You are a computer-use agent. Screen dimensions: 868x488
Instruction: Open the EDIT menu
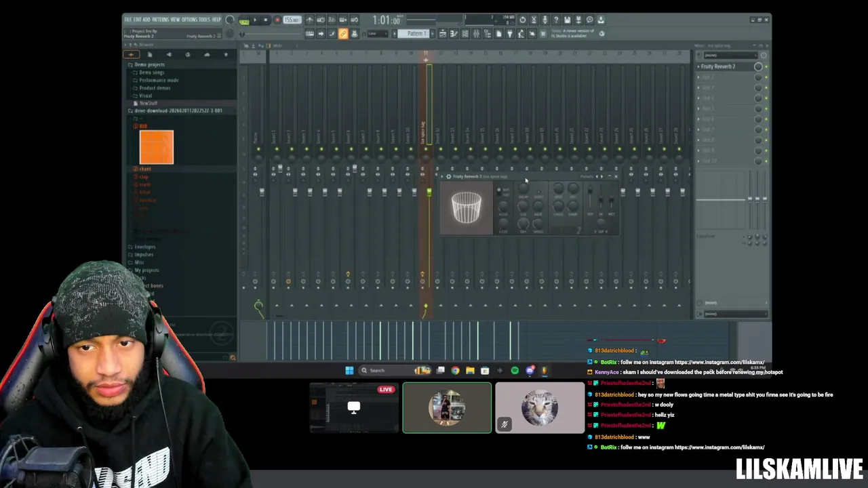(x=137, y=20)
